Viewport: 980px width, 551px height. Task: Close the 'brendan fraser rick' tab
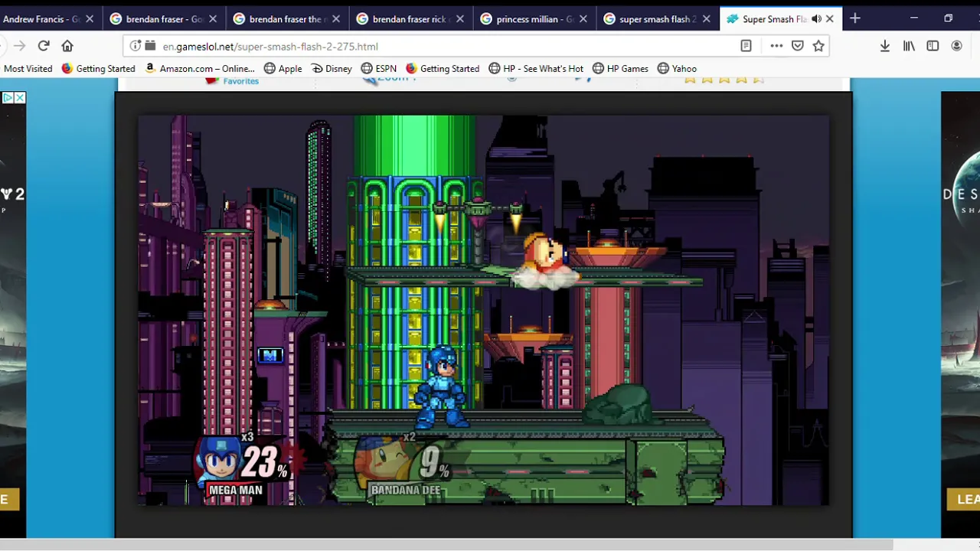459,19
